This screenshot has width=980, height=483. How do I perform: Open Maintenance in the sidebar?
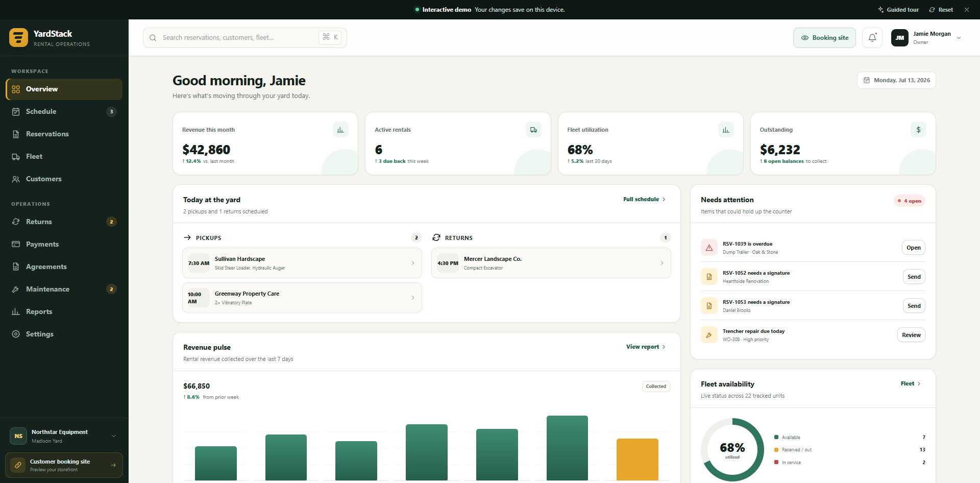click(64, 289)
